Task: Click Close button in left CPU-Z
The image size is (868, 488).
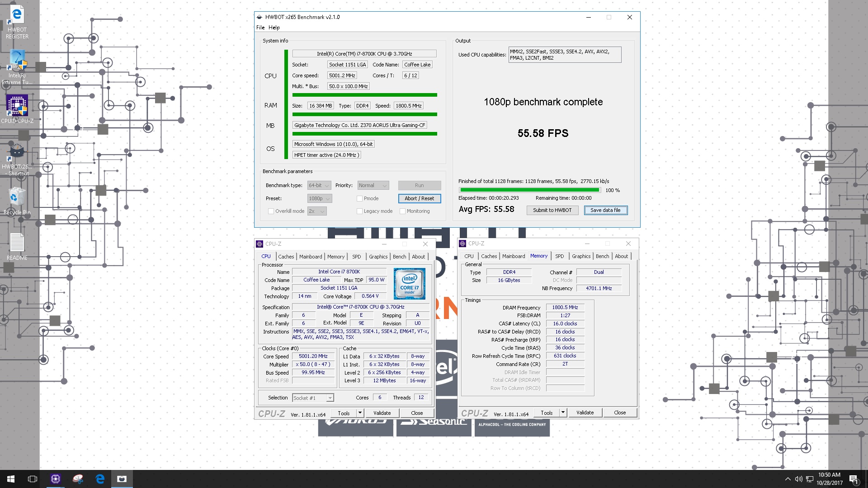Action: pos(417,413)
